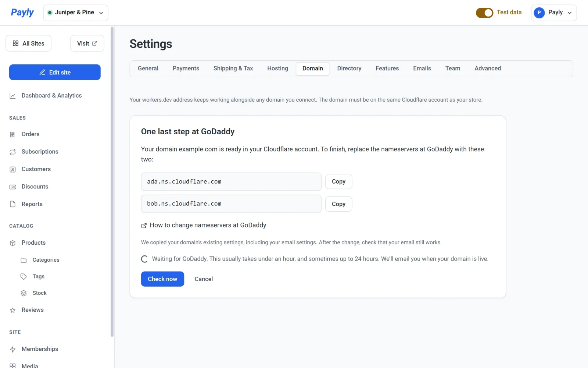Click the Memberships sidebar label
This screenshot has height=368, width=588.
(x=40, y=349)
